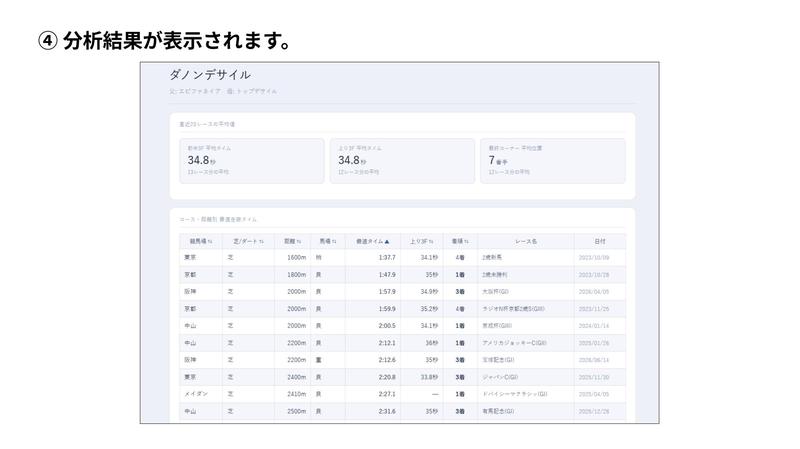This screenshot has height=449, width=800.
Task: Open the 京成杯(GIII) race name
Action: 497,326
